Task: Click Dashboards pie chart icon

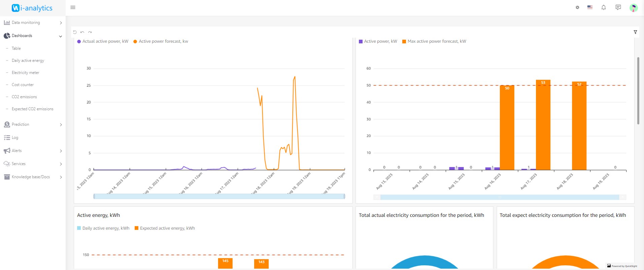Action: coord(7,36)
